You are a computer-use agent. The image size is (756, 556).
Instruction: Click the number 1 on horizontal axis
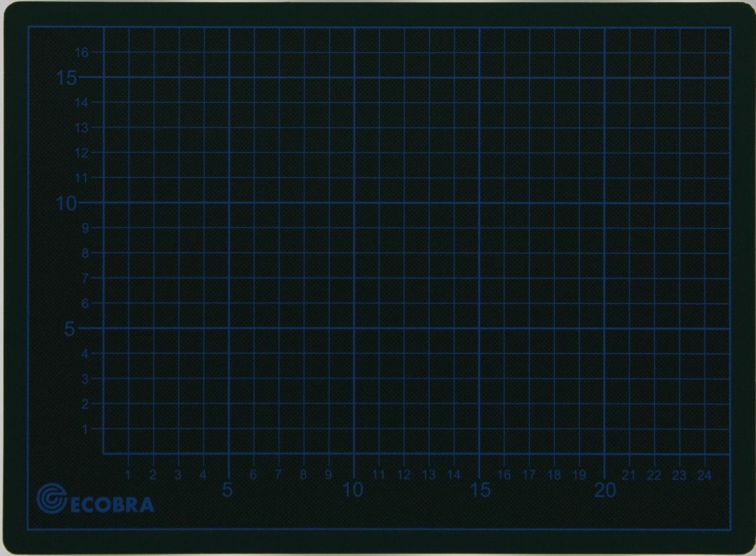click(128, 475)
